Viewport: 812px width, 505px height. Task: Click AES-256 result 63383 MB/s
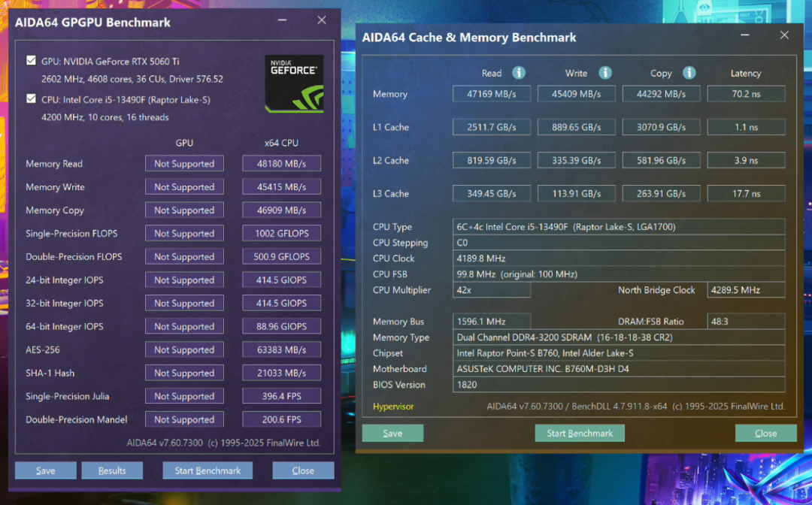pyautogui.click(x=282, y=349)
